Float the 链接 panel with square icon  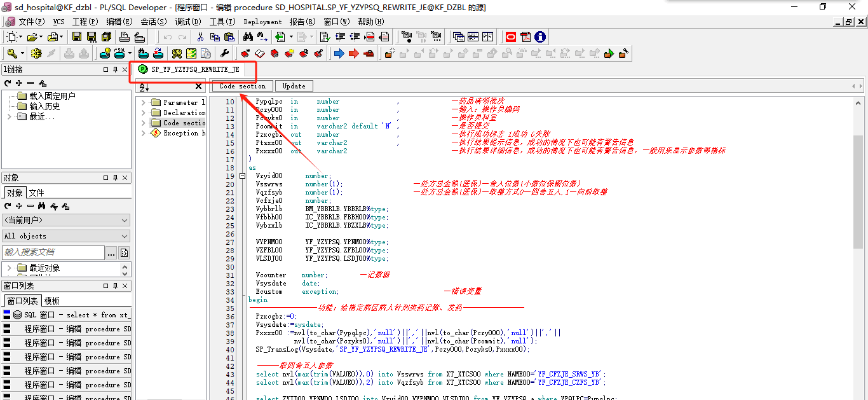[x=105, y=70]
